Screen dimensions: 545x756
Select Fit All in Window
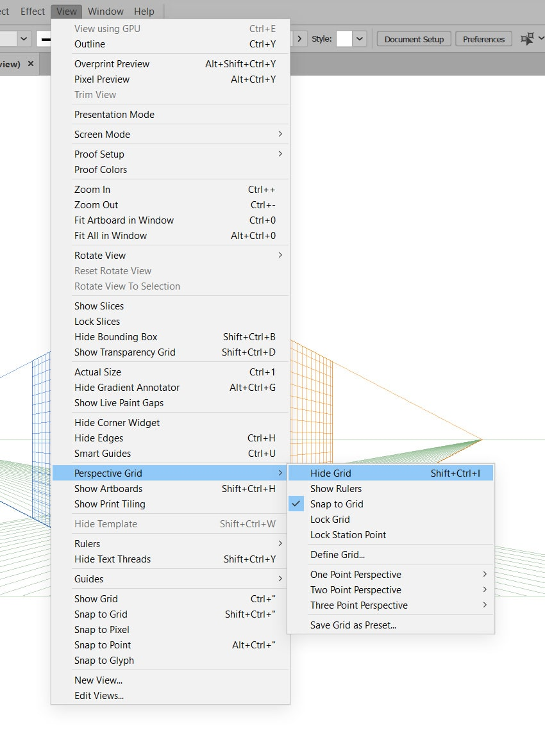(x=171, y=236)
